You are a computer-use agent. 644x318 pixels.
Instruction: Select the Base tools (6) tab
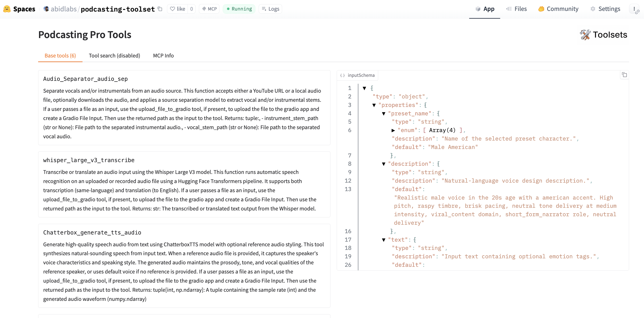(x=60, y=55)
